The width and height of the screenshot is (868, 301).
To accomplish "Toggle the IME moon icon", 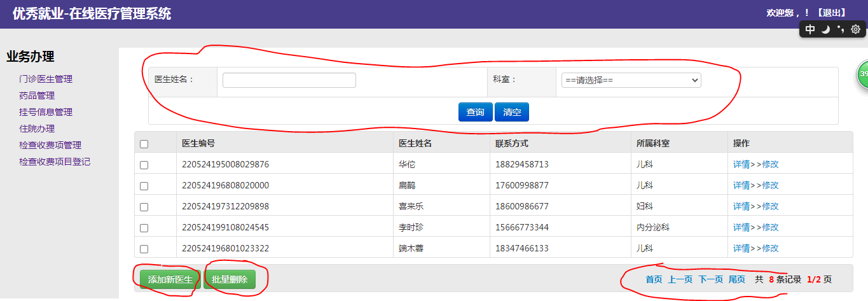I will tap(825, 29).
